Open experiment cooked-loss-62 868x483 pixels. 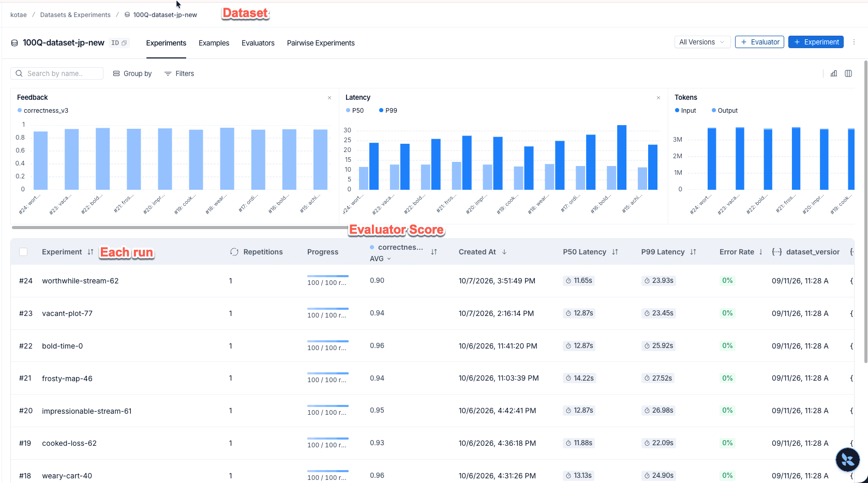click(x=69, y=443)
